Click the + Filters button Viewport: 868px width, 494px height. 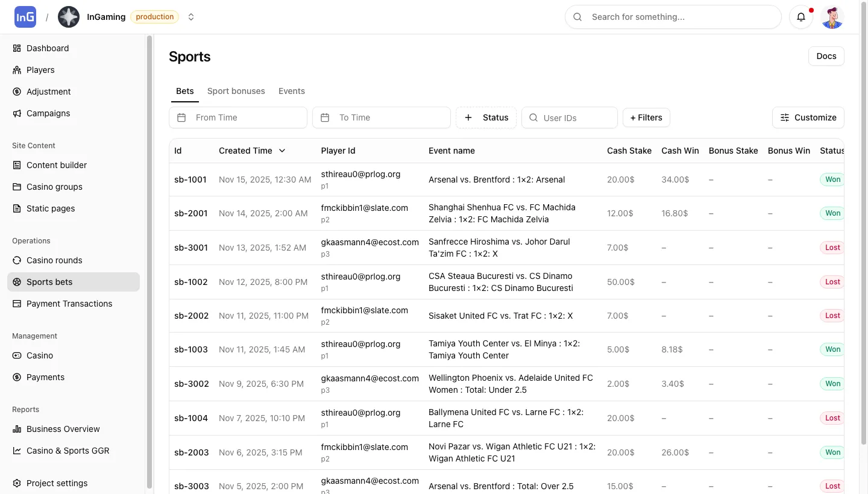pyautogui.click(x=646, y=117)
